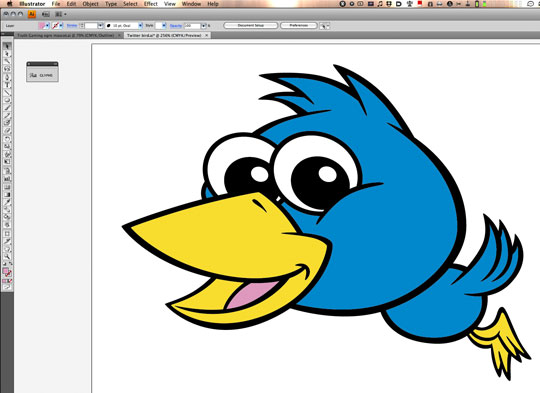Select the Blend tool
Image resolution: width=540 pixels, height=393 pixels.
7,210
